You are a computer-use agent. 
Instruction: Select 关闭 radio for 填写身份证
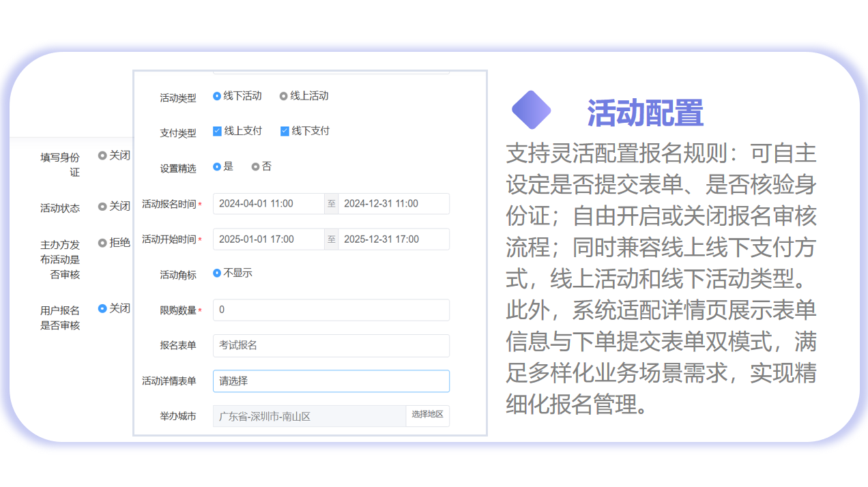point(102,156)
